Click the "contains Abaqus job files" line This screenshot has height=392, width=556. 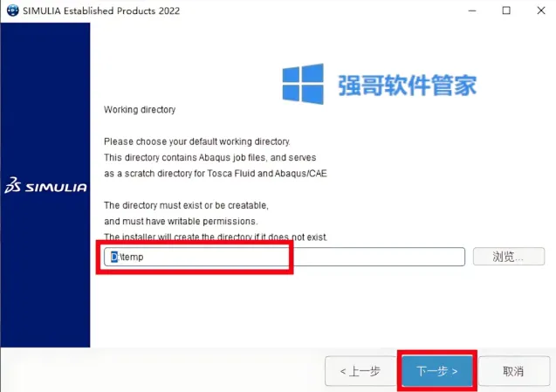pos(209,157)
